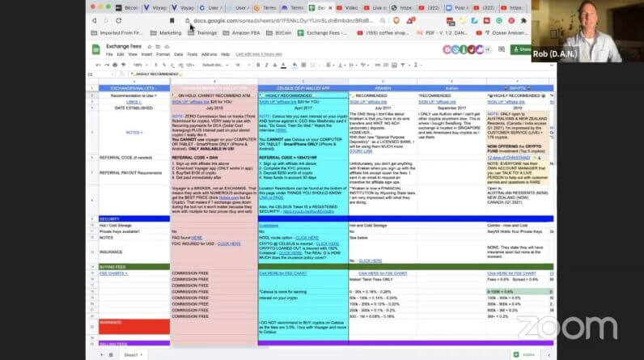Add a comment using the toolbar icon
This screenshot has width=644, height=360.
pyautogui.click(x=386, y=65)
